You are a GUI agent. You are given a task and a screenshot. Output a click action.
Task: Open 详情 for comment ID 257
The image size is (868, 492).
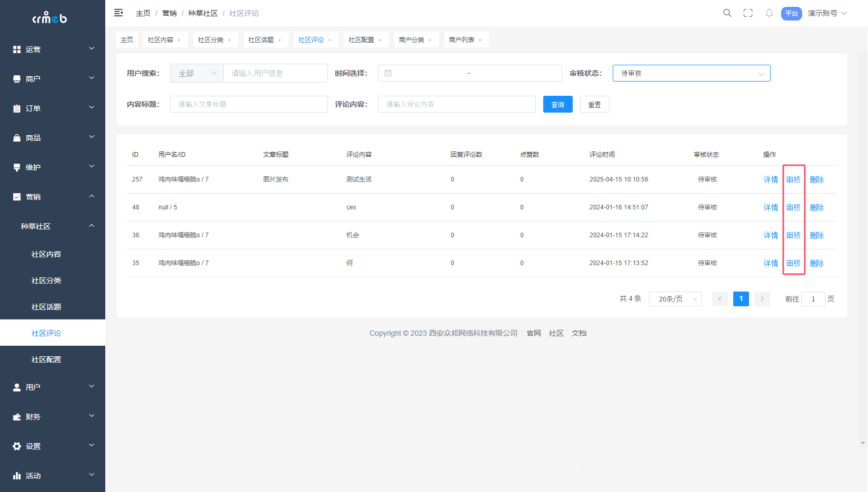771,179
